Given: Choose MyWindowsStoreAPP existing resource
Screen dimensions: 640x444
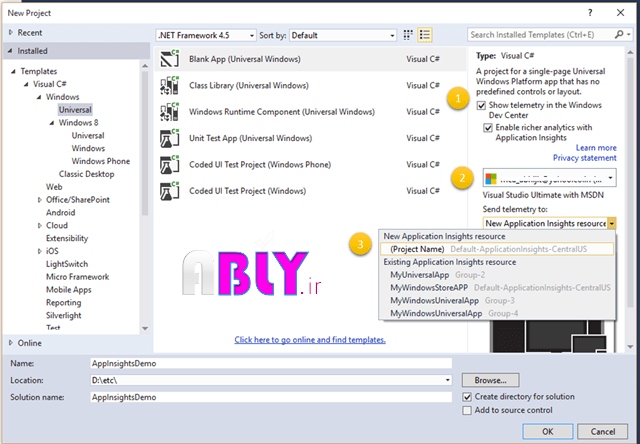Looking at the screenshot, I should click(x=497, y=288).
